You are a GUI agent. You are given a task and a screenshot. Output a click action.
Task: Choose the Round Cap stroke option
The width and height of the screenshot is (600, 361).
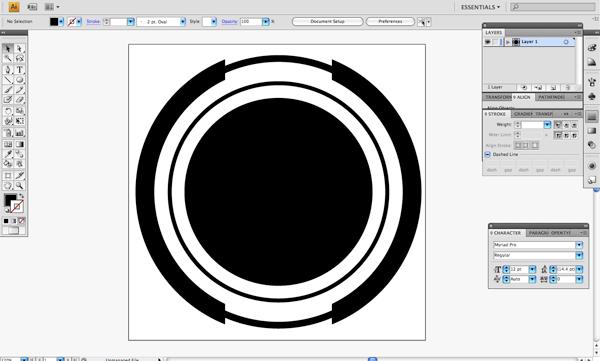[x=566, y=124]
